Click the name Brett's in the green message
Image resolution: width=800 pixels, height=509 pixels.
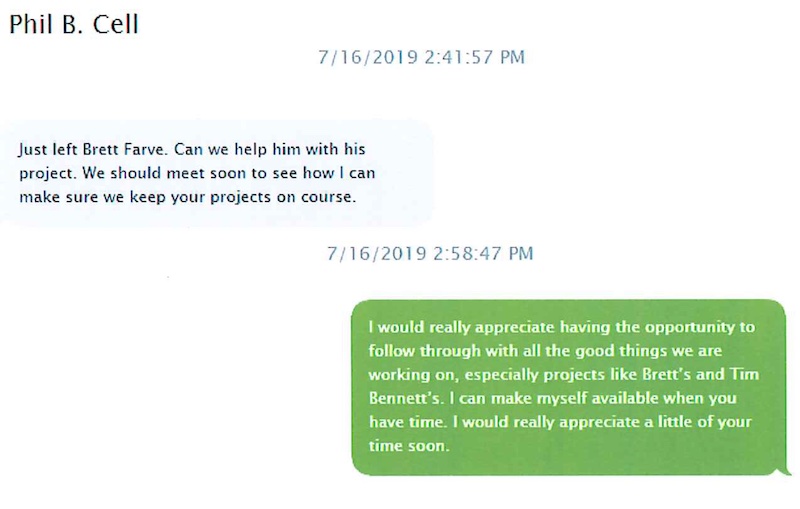click(666, 374)
